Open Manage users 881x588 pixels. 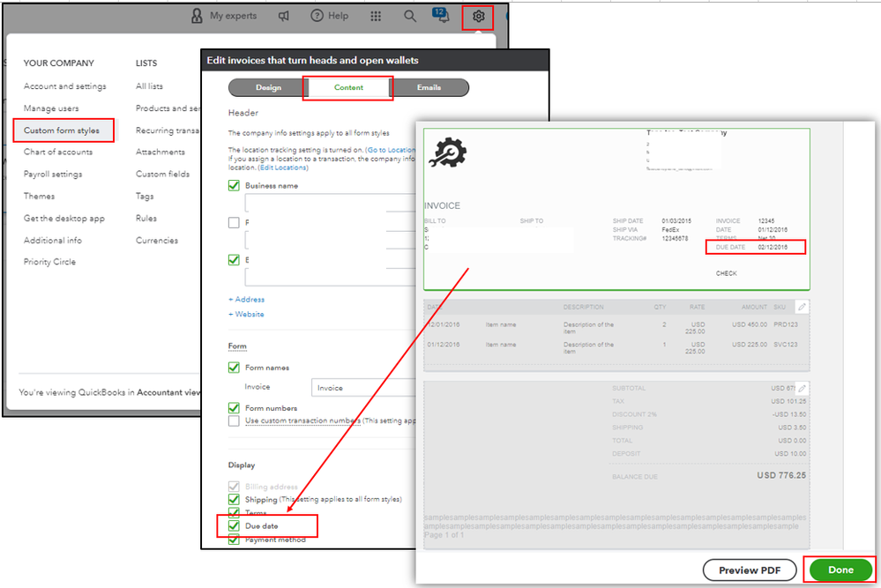(x=51, y=108)
